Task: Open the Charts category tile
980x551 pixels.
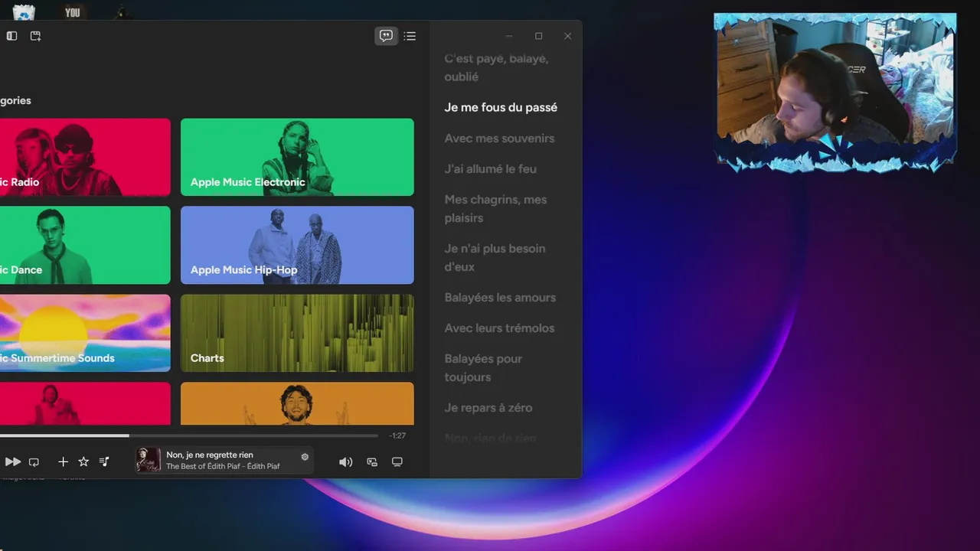Action: click(297, 333)
